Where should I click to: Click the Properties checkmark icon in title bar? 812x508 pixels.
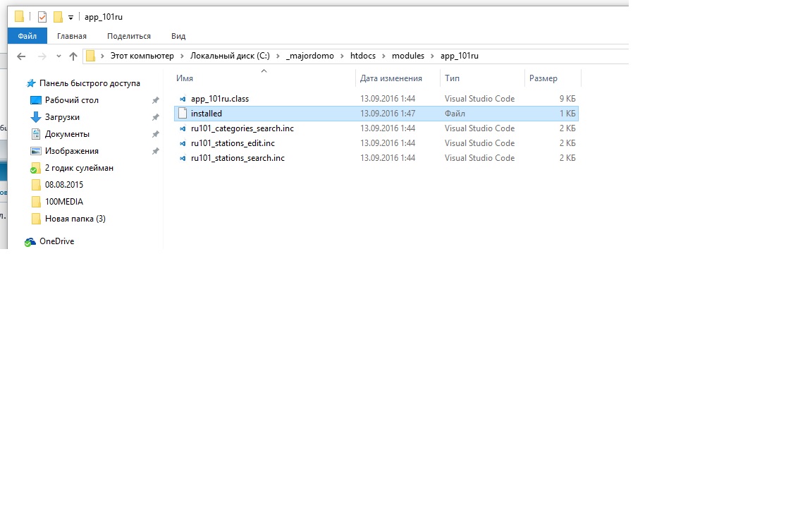[42, 17]
